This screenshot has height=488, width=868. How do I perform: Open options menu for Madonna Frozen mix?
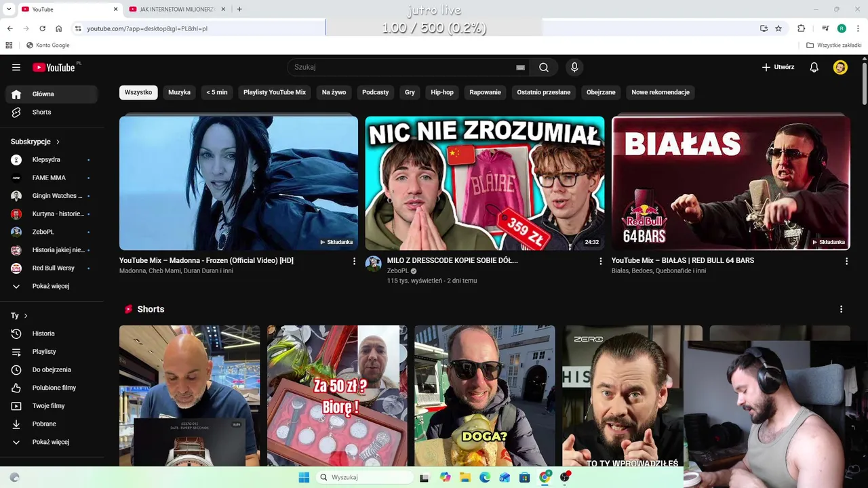[354, 261]
